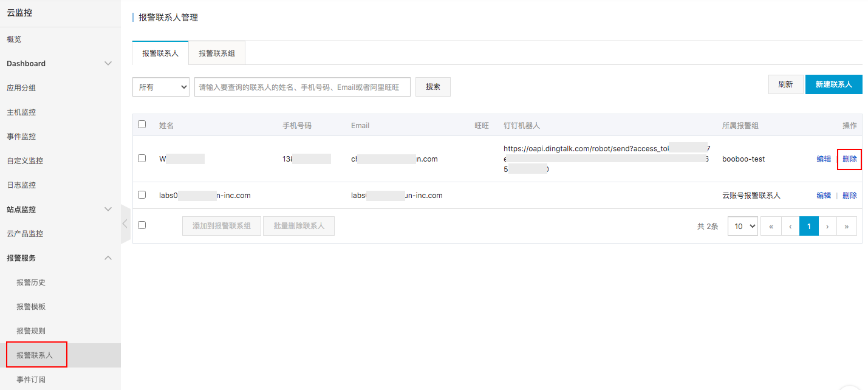Delete the booboo-test contact
Viewport: 868px width, 390px height.
pyautogui.click(x=849, y=159)
